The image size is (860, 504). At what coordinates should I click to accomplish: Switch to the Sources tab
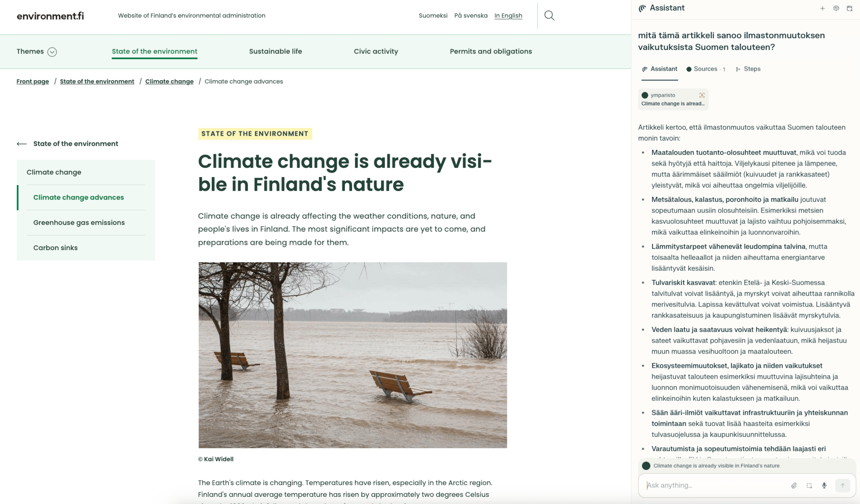(705, 69)
